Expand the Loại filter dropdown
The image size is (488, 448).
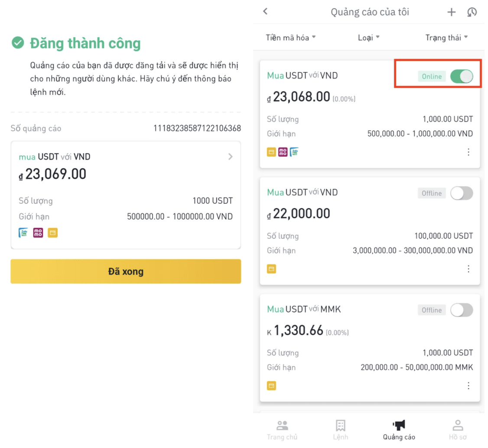(x=369, y=38)
